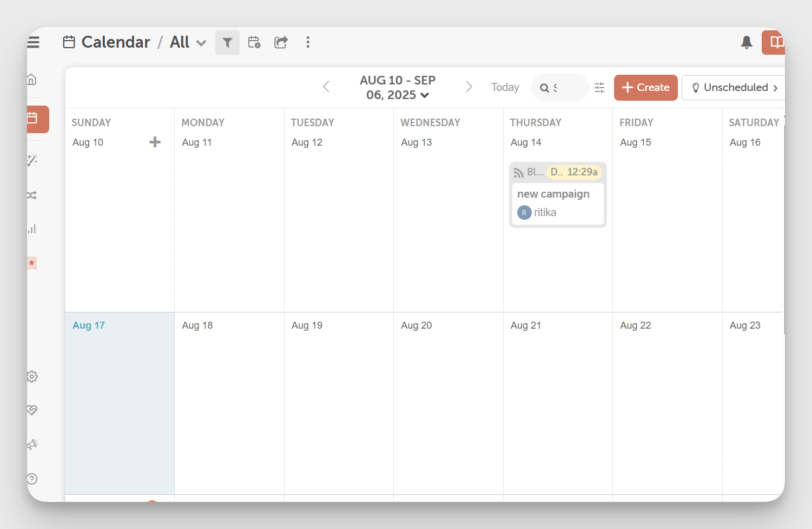This screenshot has height=529, width=812.
Task: Click the filter funnel icon
Action: point(227,42)
